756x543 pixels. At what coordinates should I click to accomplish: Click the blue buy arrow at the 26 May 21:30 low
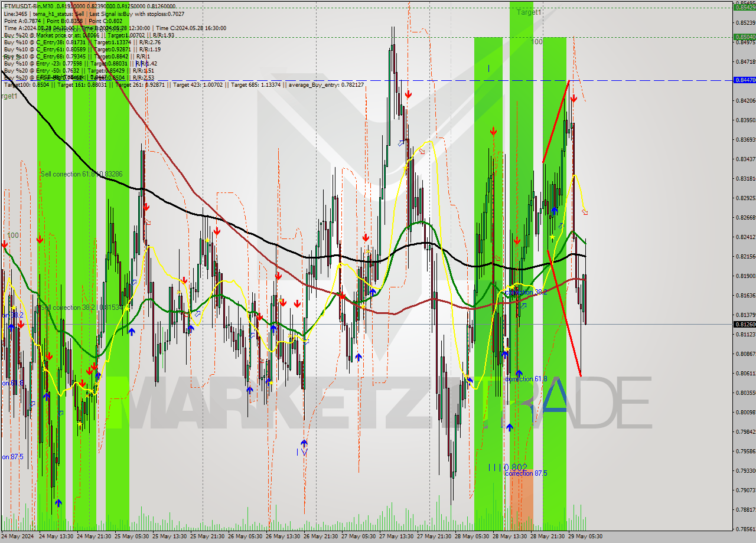pyautogui.click(x=304, y=443)
